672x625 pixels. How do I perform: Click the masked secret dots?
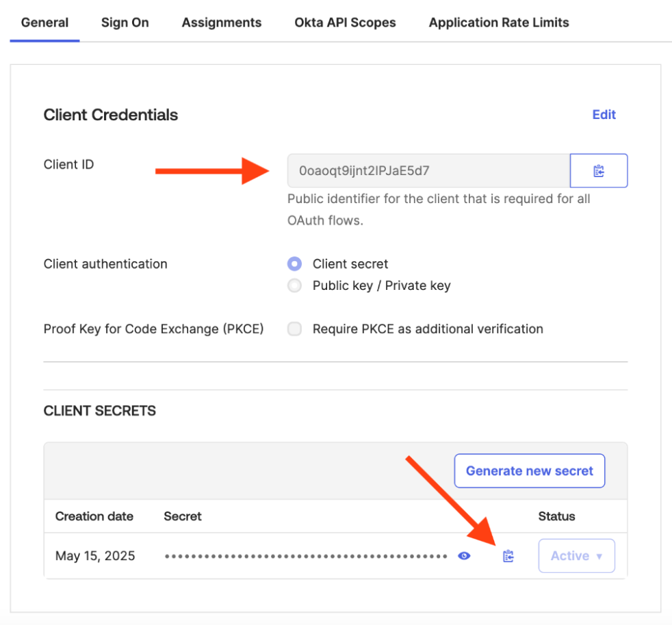(x=306, y=556)
